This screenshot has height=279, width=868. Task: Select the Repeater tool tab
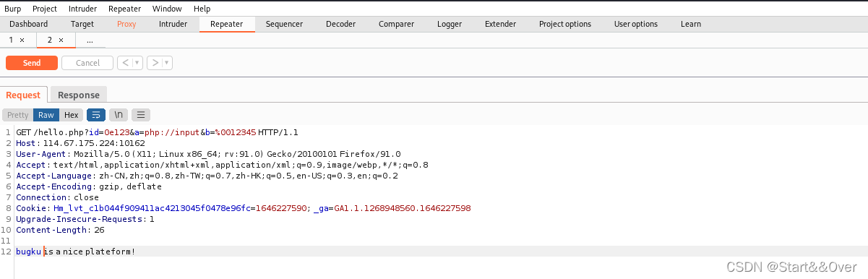(227, 24)
